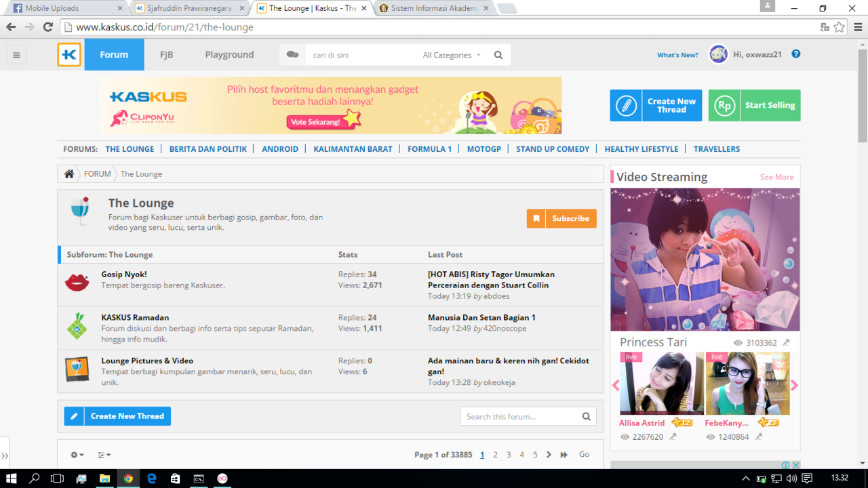This screenshot has height=488, width=868.
Task: Open Gosip Nyok! subforum
Action: [x=124, y=274]
